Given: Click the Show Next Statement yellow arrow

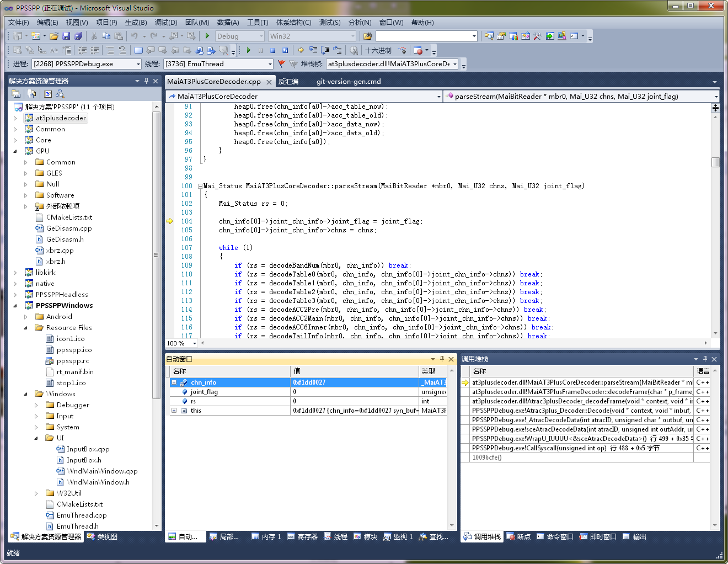Looking at the screenshot, I should click(301, 51).
